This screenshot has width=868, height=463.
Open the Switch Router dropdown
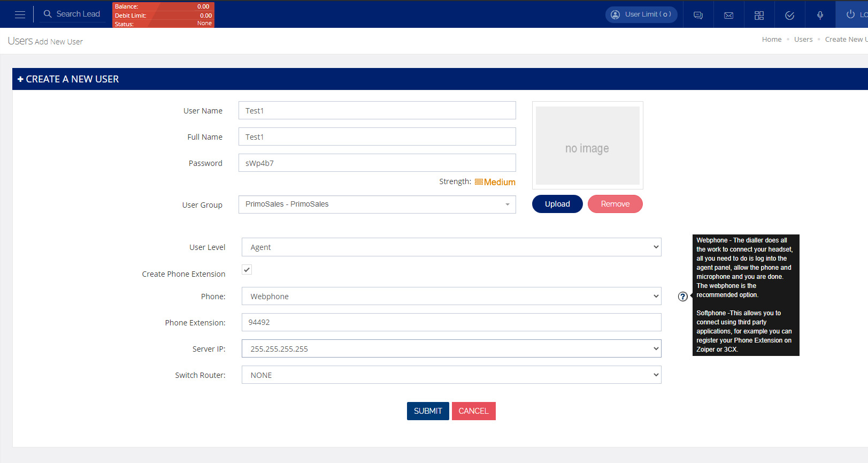point(451,375)
